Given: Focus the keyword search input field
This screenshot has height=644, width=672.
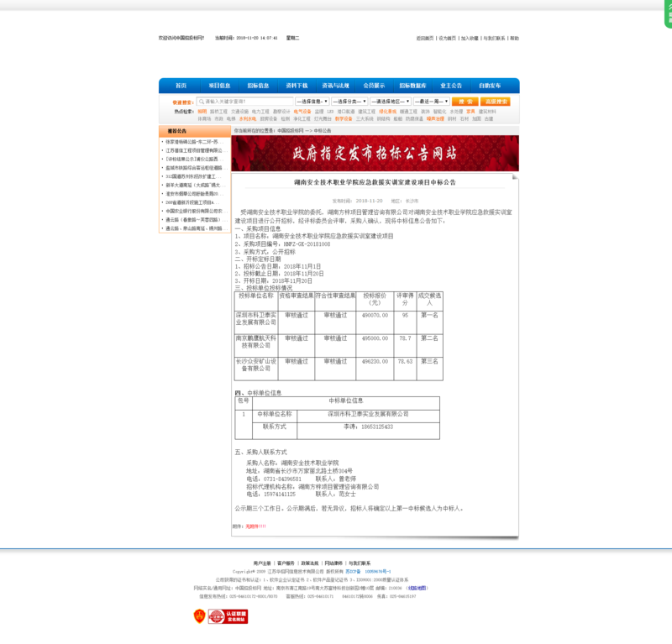Looking at the screenshot, I should tap(244, 102).
